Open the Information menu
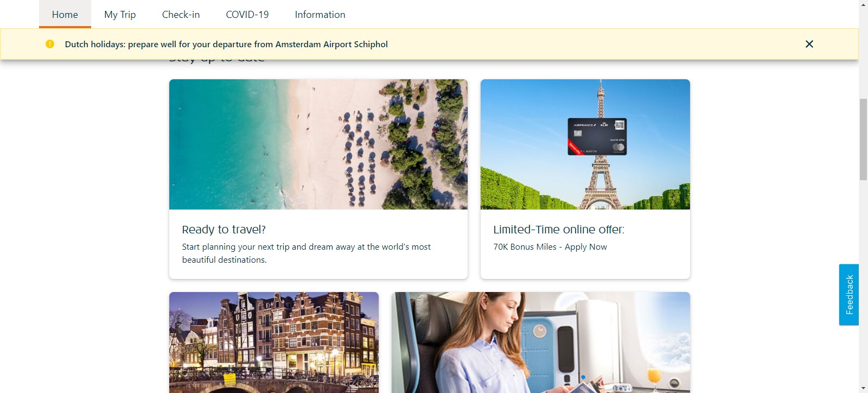 click(x=320, y=14)
